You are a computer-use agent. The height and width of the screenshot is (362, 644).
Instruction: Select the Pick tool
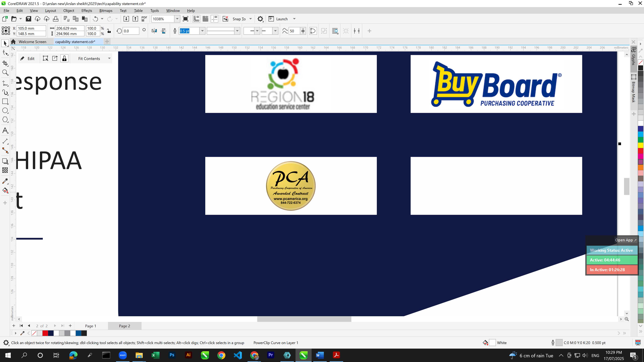tap(5, 43)
